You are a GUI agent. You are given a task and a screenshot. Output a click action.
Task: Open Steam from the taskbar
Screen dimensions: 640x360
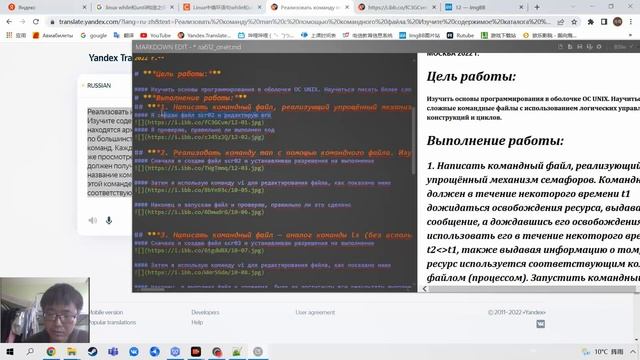pyautogui.click(x=92, y=351)
